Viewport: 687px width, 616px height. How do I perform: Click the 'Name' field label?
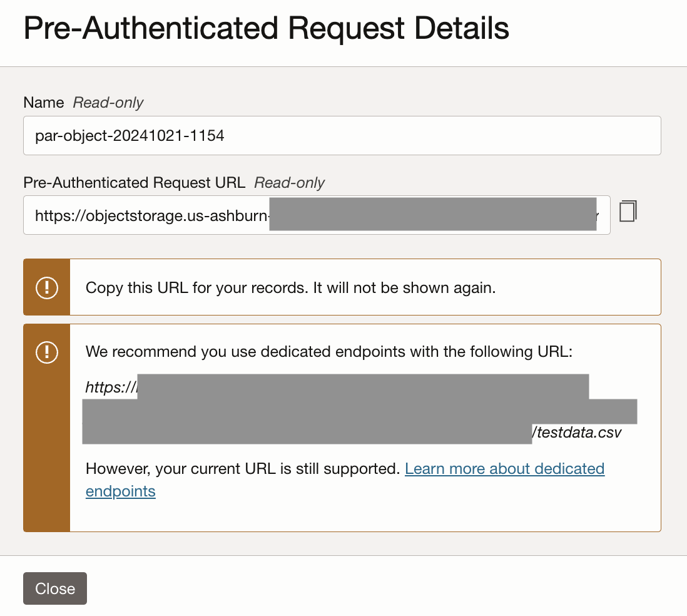point(43,103)
